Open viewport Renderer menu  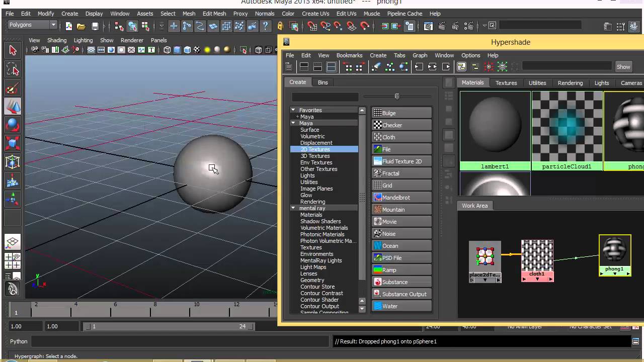click(132, 40)
